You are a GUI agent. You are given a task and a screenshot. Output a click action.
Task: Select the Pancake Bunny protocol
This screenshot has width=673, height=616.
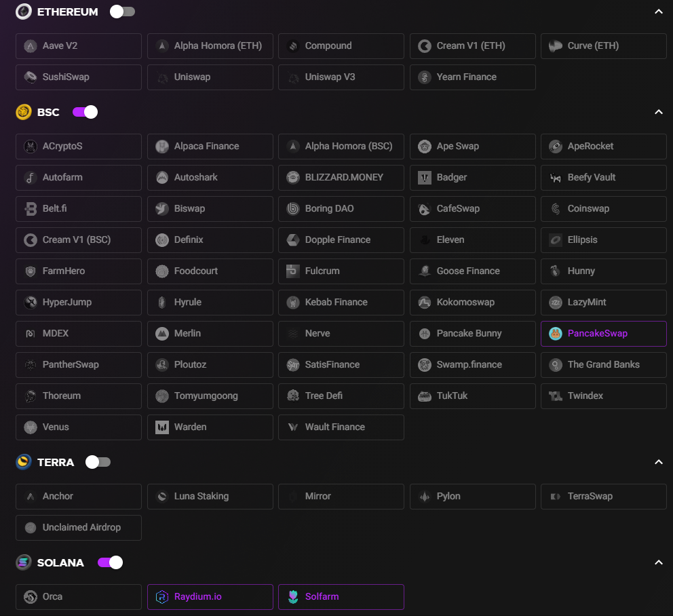[x=473, y=334]
